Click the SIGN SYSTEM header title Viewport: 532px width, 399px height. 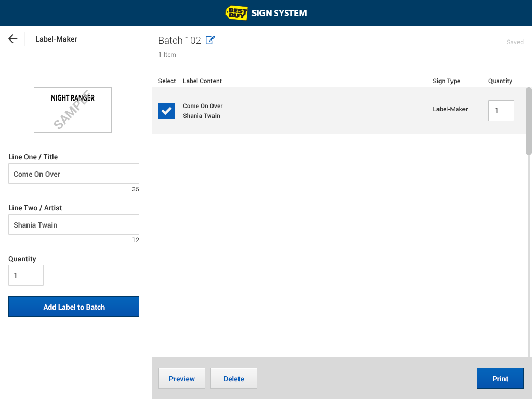(x=279, y=13)
